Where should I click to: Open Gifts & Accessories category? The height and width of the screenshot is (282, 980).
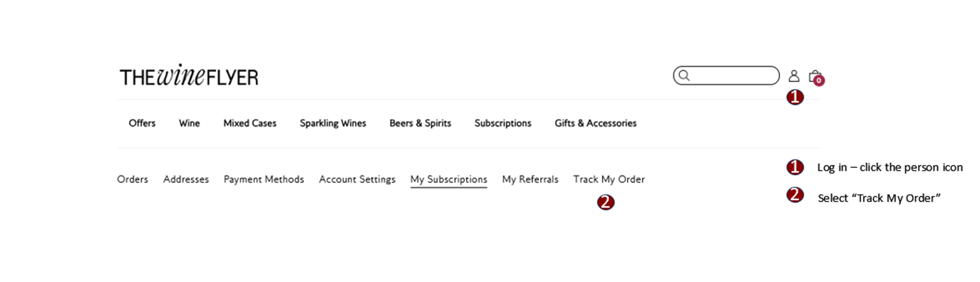click(596, 123)
